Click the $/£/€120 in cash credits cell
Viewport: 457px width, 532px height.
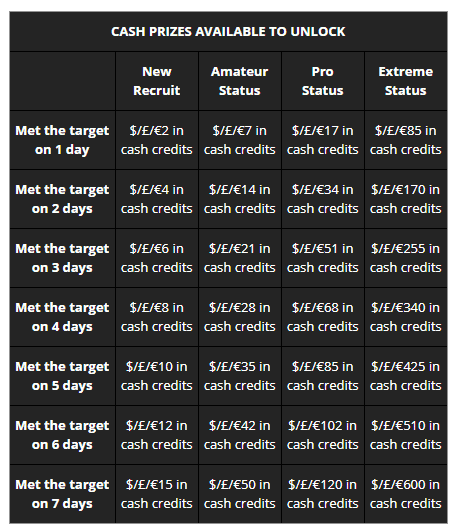pyautogui.click(x=323, y=494)
